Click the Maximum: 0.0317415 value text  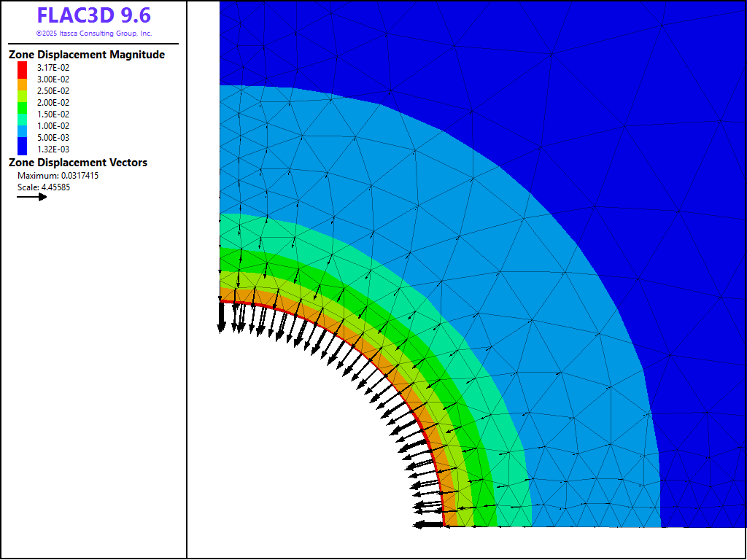click(x=58, y=176)
